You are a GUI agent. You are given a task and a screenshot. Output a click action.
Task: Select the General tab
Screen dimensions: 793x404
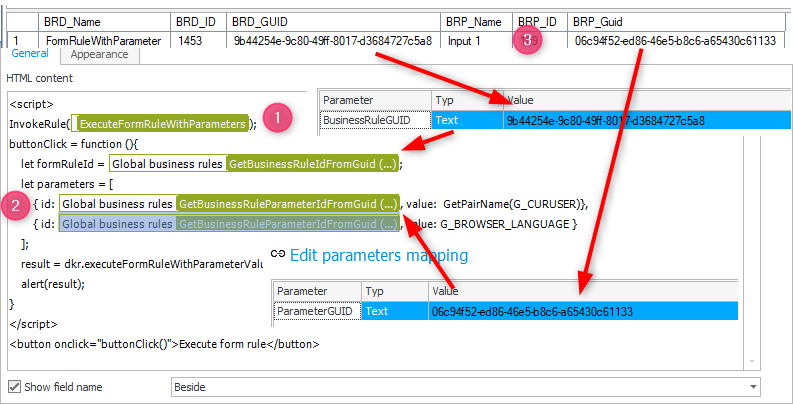click(30, 53)
